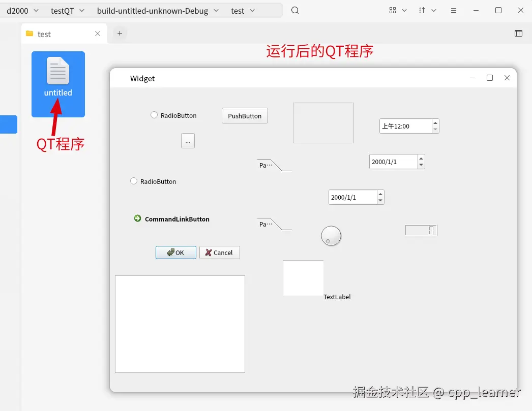
Task: Click the CommandLinkButton in the Widget window
Action: coord(173,219)
